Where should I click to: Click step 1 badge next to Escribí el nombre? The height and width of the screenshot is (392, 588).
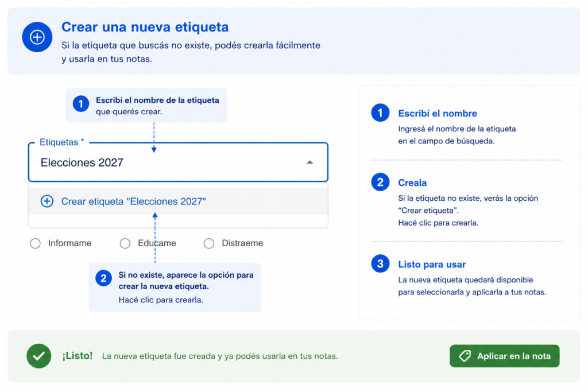(x=380, y=113)
